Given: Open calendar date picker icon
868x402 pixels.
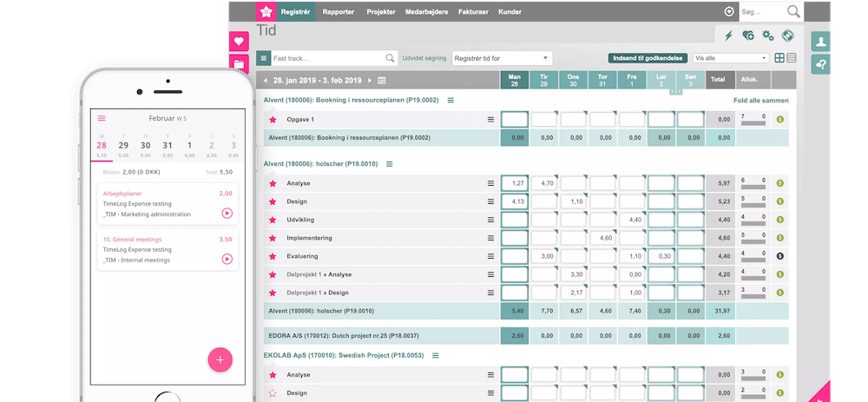Looking at the screenshot, I should [382, 80].
